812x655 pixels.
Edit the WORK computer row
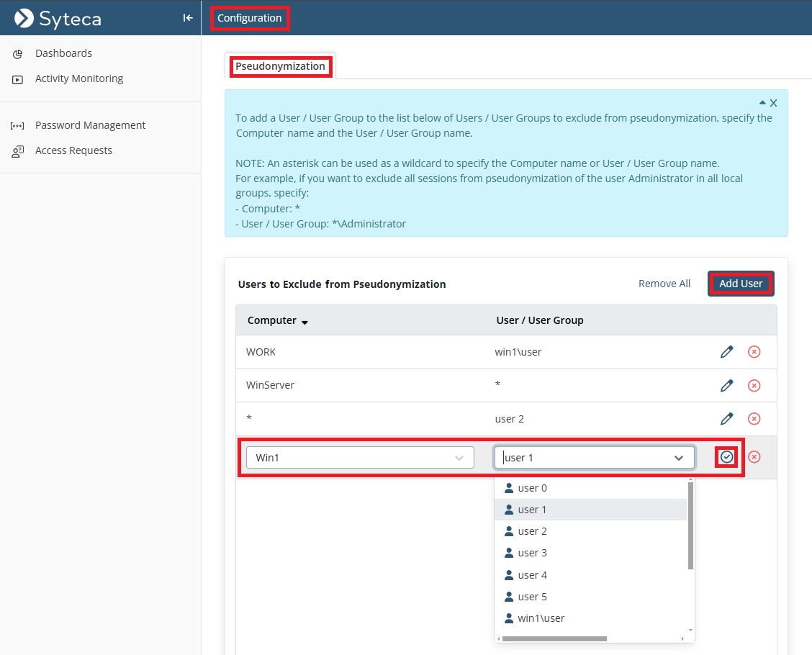coord(726,352)
